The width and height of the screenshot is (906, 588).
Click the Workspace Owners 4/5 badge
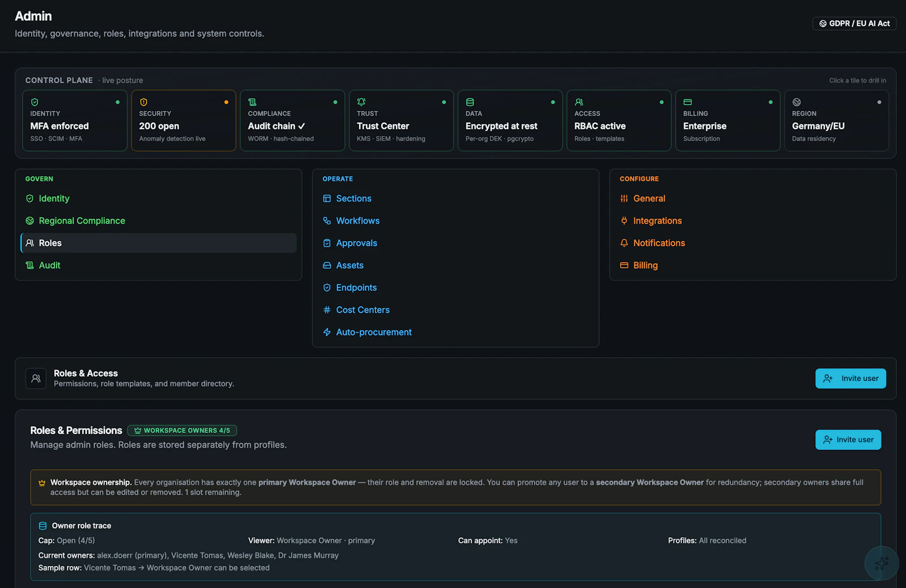point(182,431)
